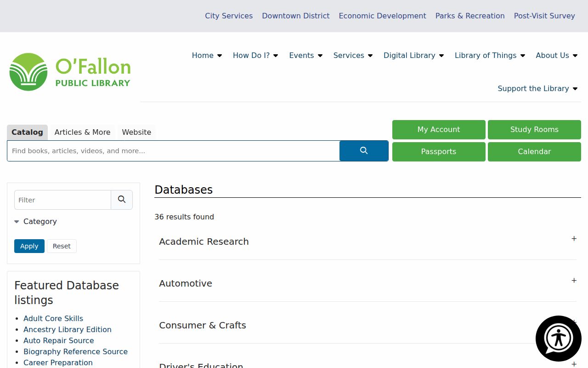Open the About Us dropdown
This screenshot has height=368, width=588.
[557, 55]
